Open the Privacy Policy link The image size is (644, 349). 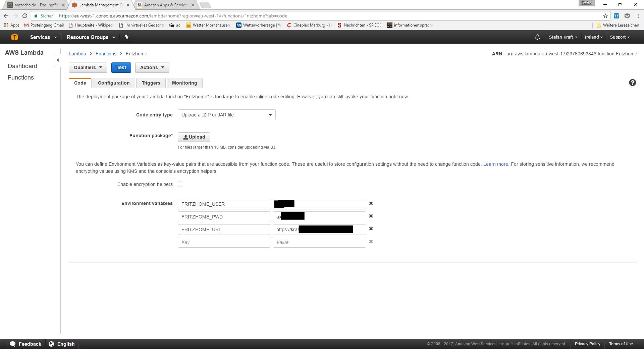tap(588, 344)
